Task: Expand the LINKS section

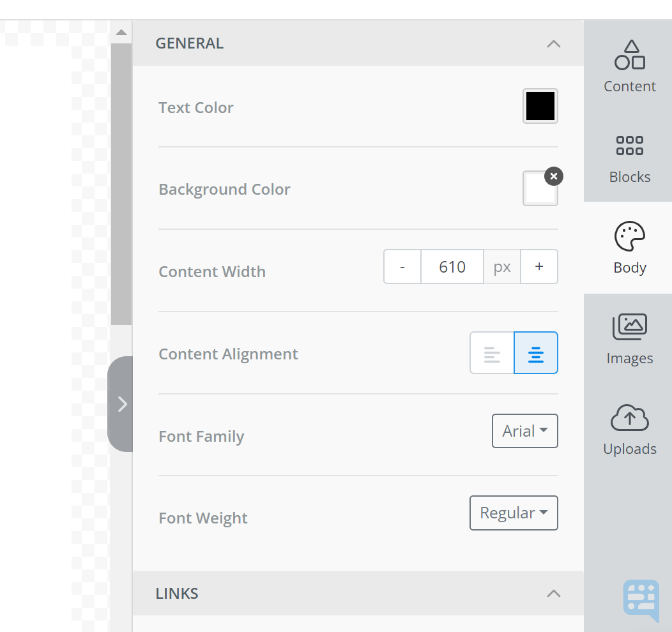Action: tap(553, 592)
